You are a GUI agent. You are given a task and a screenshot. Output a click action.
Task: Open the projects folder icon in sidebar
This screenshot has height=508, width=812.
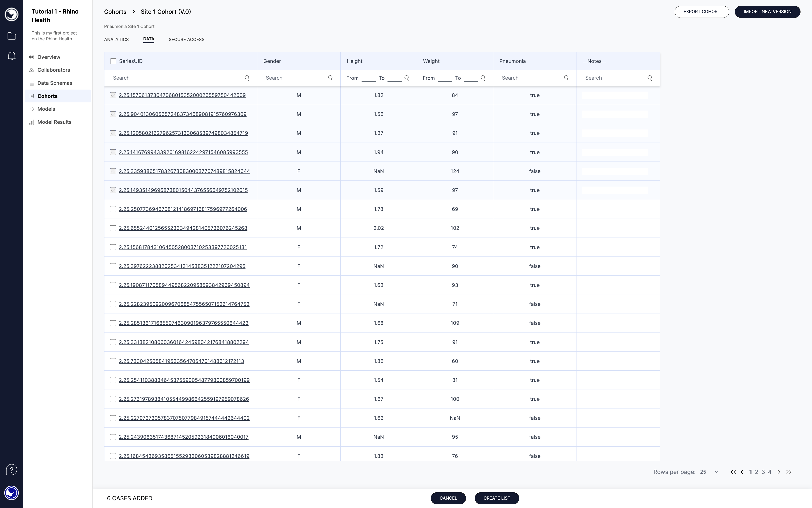[x=12, y=36]
